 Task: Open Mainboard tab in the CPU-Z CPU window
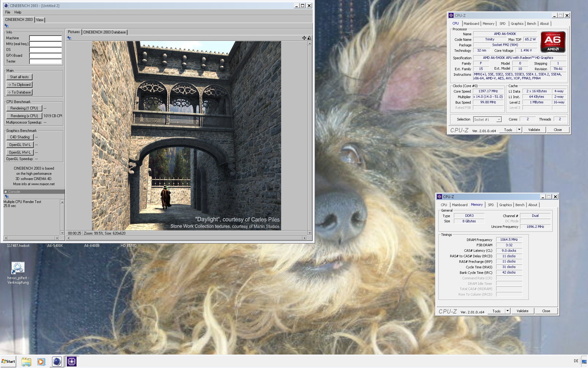click(x=471, y=24)
